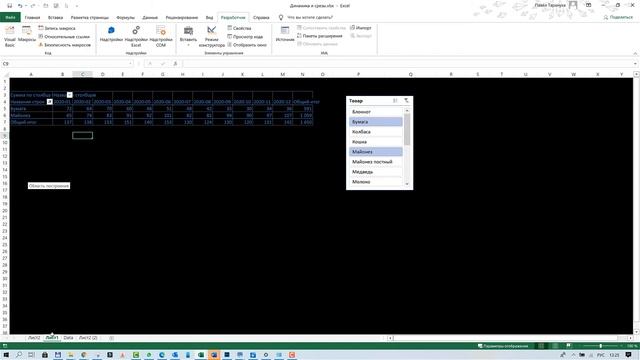This screenshot has width=640, height=360.
Task: Select Колбаса in the Товар slicer
Action: [x=376, y=132]
